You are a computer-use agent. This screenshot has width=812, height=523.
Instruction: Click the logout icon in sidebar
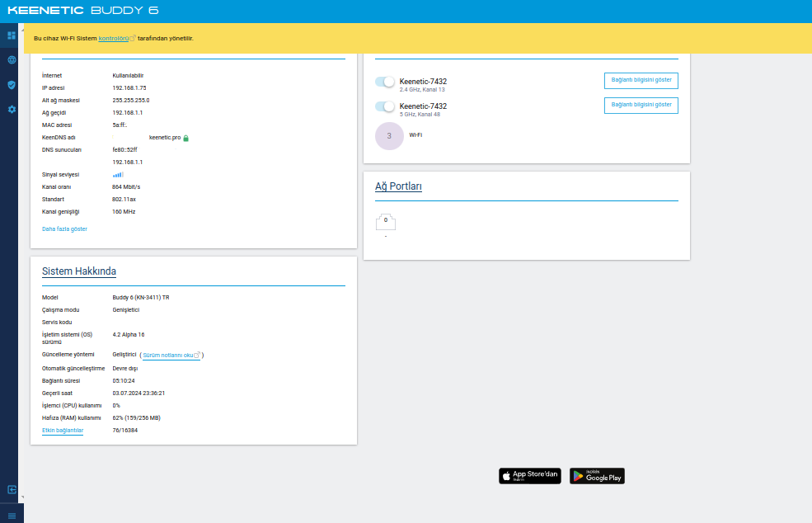tap(12, 490)
